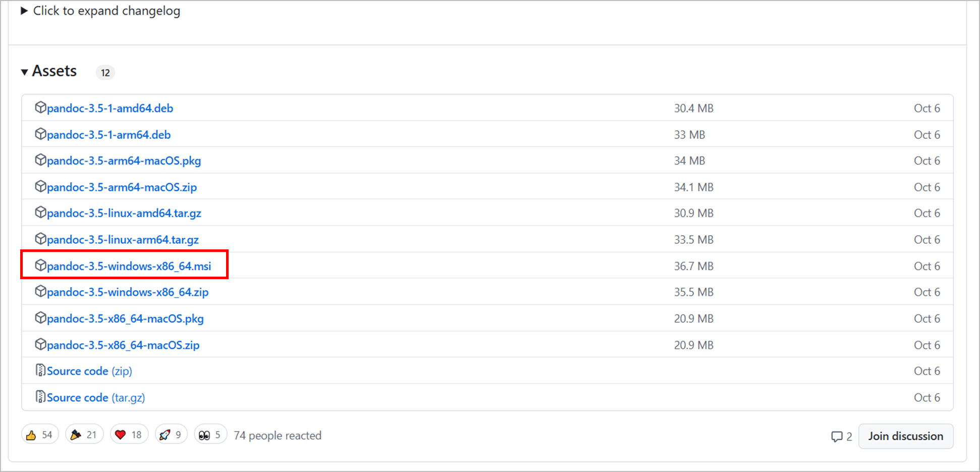Click the Assets heading text
Screen dimensions: 980x472
click(x=55, y=71)
